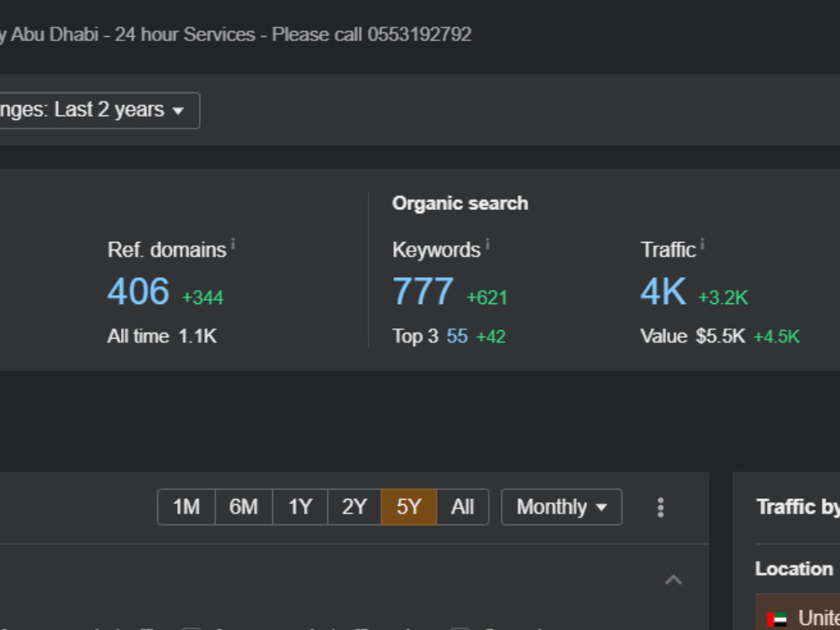Click the Keywords info icon
The height and width of the screenshot is (630, 840).
point(487,244)
